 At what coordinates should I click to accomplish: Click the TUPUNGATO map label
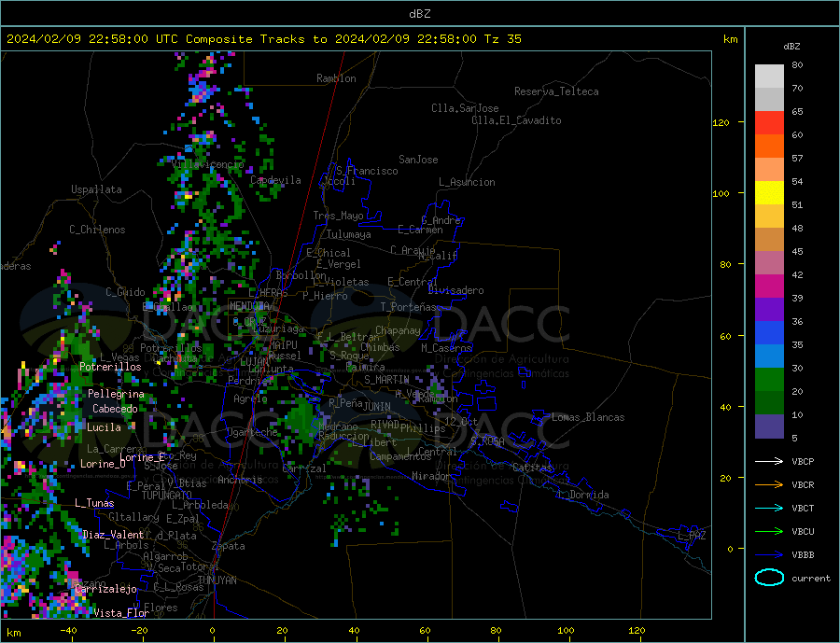tap(167, 496)
